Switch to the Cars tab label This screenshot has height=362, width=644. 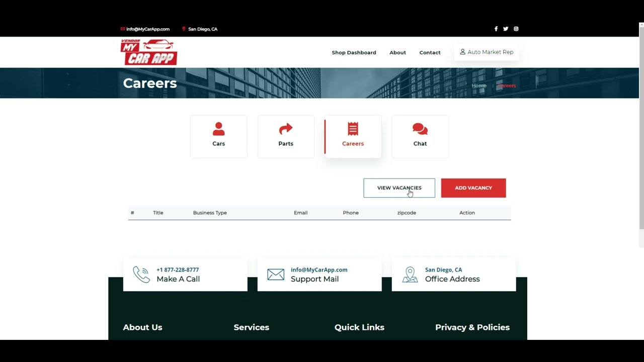(218, 144)
